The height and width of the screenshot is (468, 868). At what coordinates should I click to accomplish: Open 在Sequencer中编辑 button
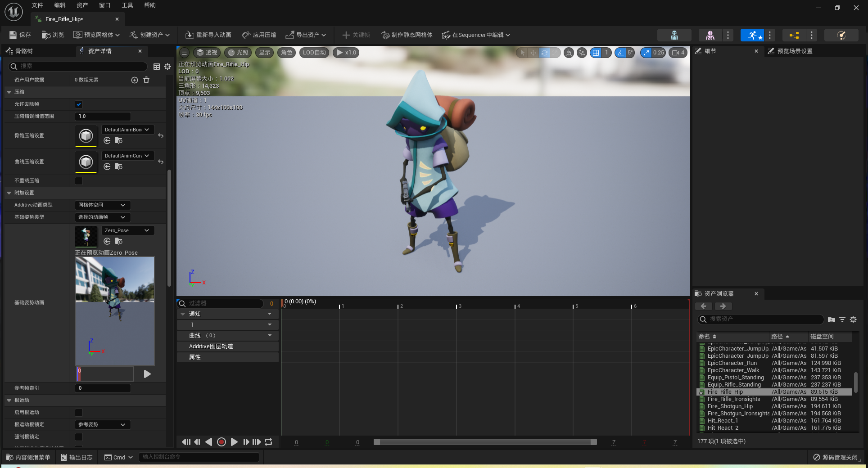click(x=476, y=35)
